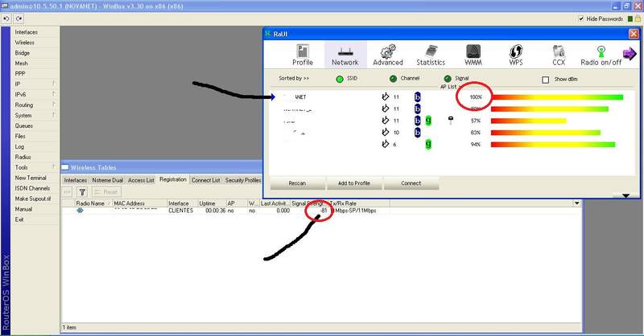
Task: Switch to the Security Profiles tab
Action: tap(243, 180)
